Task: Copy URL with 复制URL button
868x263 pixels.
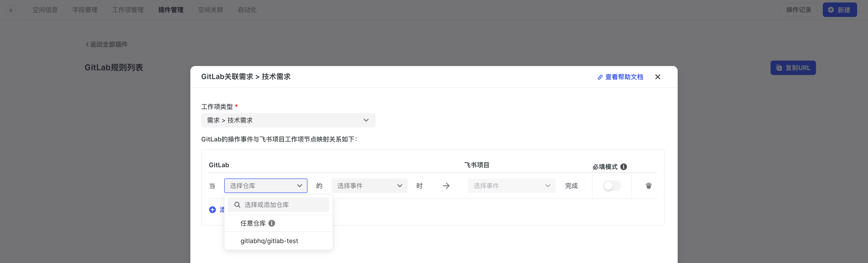Action: pyautogui.click(x=793, y=68)
